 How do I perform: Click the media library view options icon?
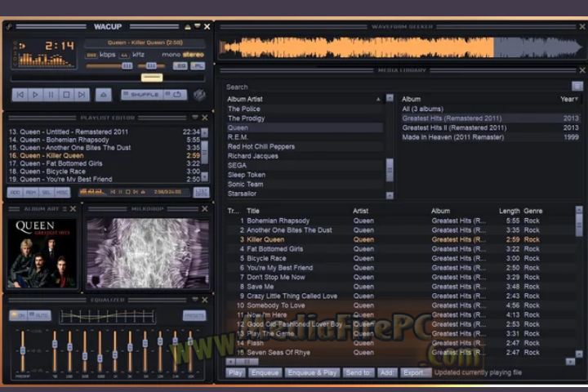tap(577, 87)
